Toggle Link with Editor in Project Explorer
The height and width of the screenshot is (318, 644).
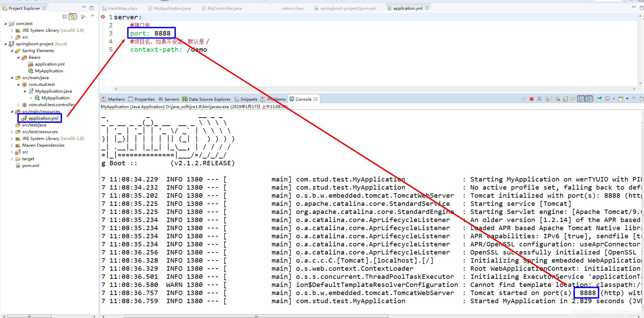tap(73, 17)
